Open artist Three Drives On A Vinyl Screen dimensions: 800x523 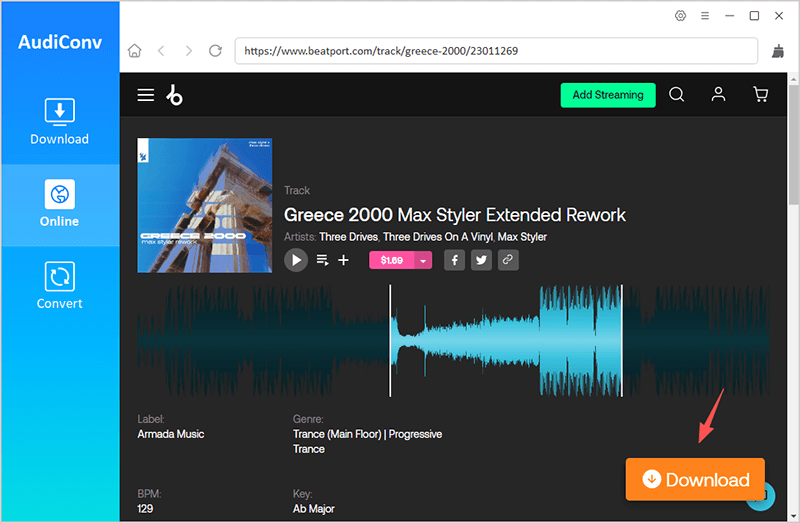[x=438, y=237]
